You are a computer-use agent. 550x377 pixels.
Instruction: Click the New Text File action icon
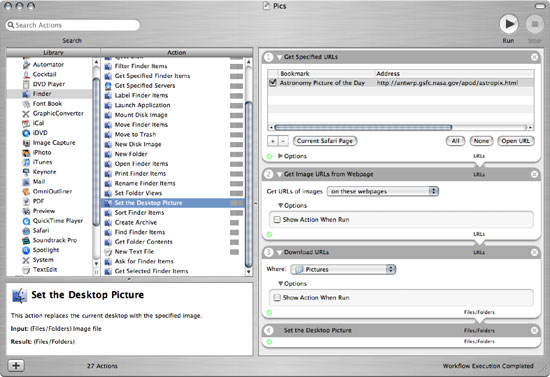click(108, 252)
